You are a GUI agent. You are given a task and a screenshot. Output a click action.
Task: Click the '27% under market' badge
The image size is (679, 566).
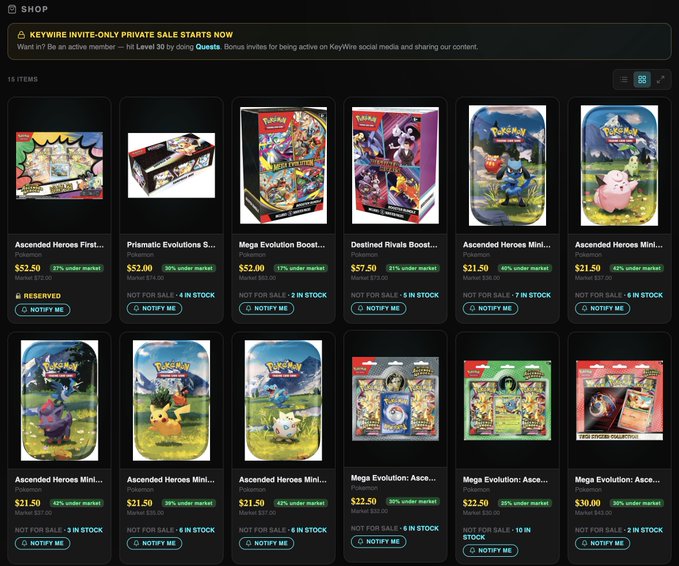tap(77, 268)
